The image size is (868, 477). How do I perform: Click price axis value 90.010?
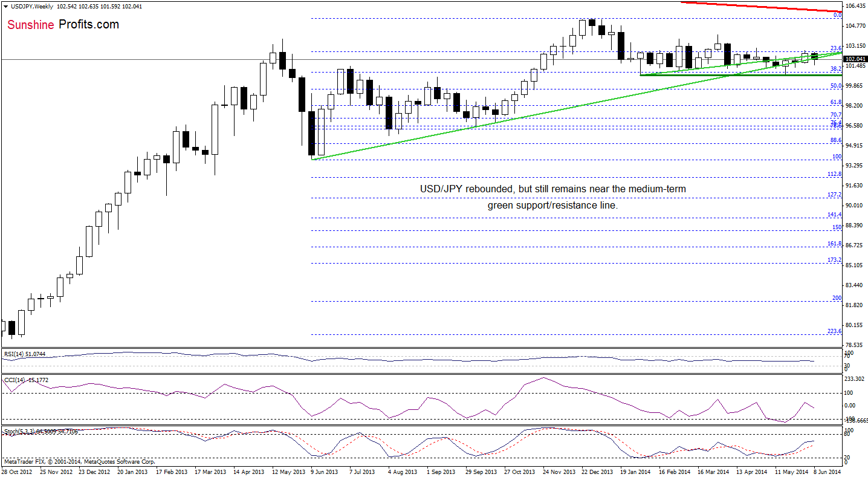coord(855,206)
